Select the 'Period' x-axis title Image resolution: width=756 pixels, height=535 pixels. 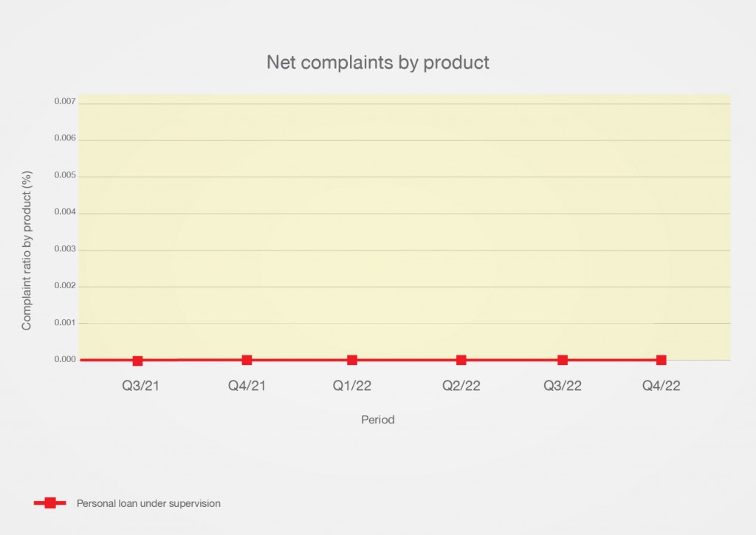(377, 420)
